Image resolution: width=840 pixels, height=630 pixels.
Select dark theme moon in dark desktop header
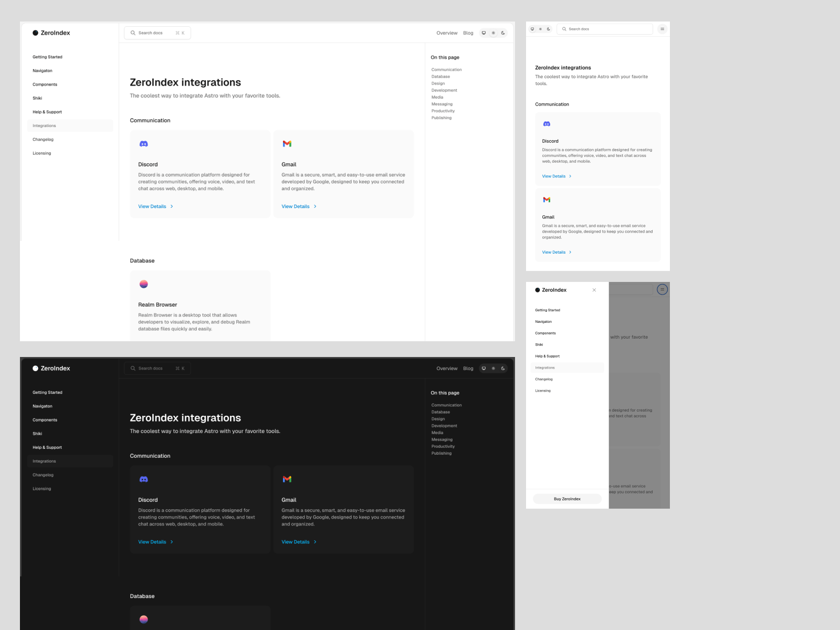point(503,368)
